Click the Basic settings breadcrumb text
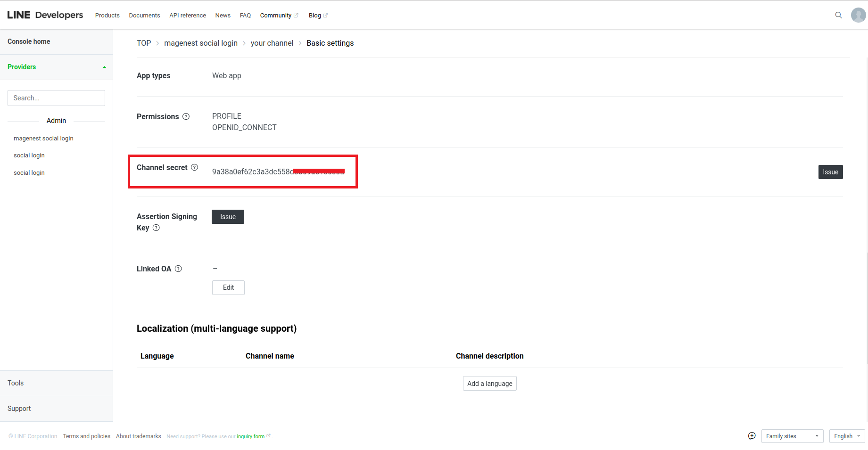This screenshot has width=868, height=450. click(330, 43)
